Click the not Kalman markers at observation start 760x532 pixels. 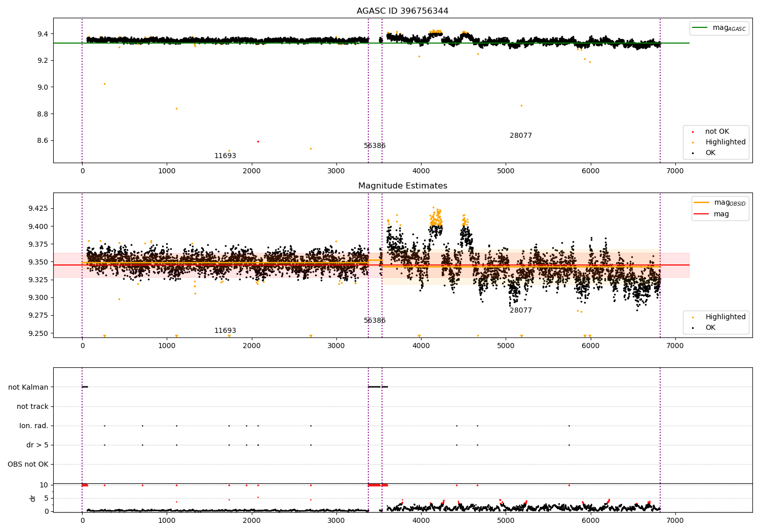click(85, 387)
